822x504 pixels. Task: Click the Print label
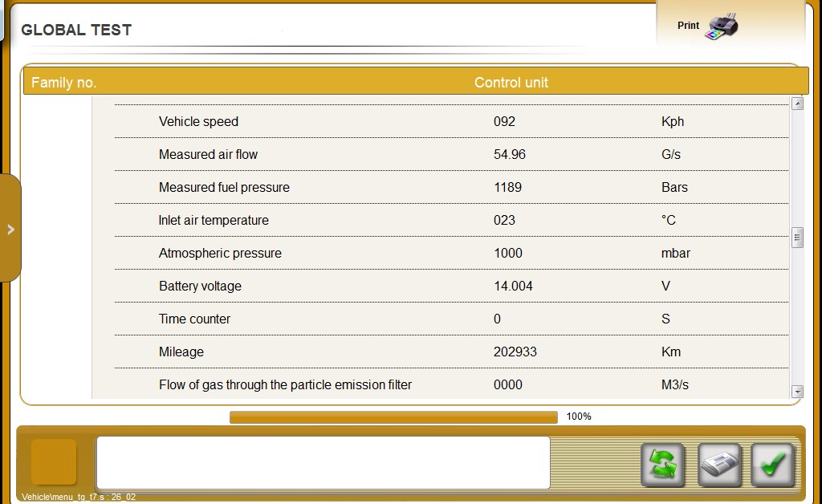coord(688,25)
